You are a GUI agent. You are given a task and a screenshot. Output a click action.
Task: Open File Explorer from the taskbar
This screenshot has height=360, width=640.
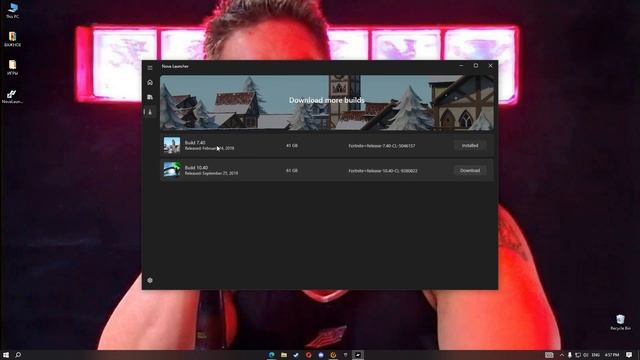coord(284,355)
